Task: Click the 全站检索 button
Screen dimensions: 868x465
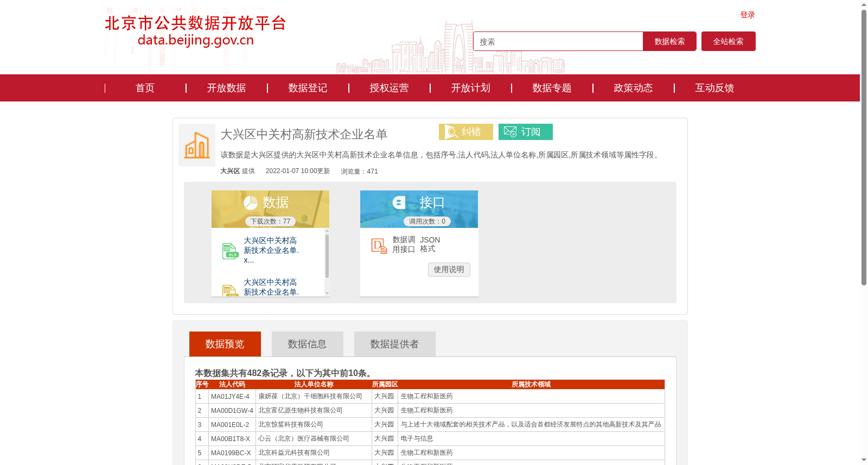Action: (x=729, y=41)
